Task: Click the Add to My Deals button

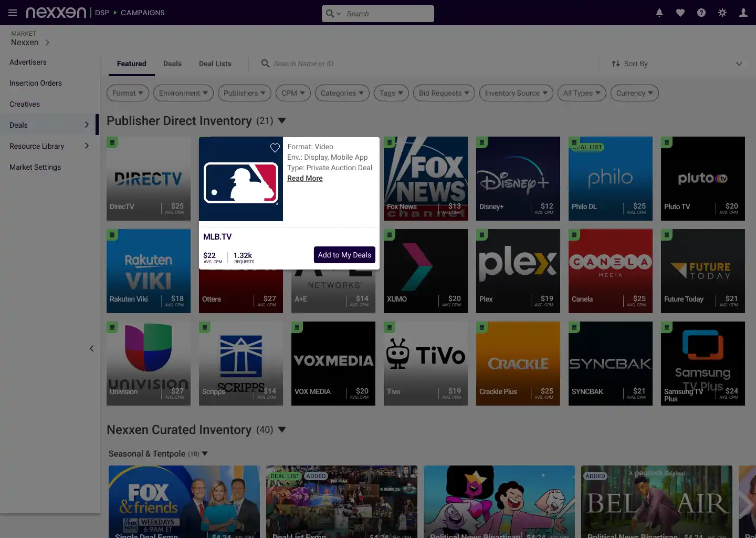Action: [x=344, y=255]
